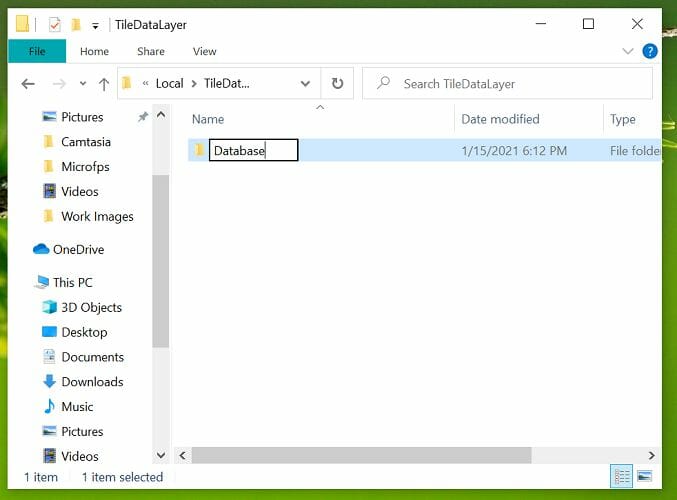The image size is (677, 500).
Task: Go up one folder level
Action: point(104,83)
